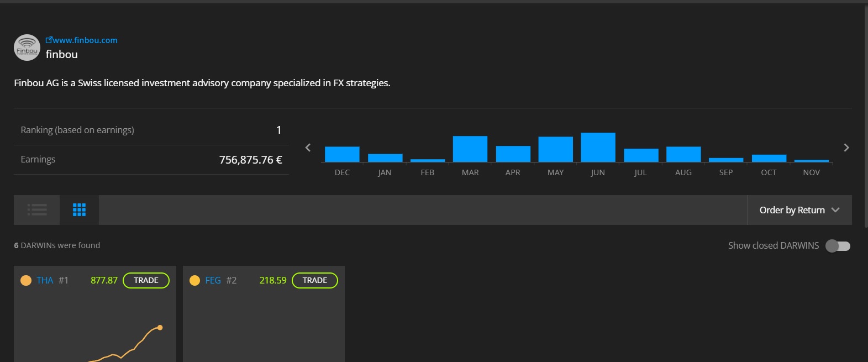The height and width of the screenshot is (362, 868).
Task: Open the THA DARWIN link
Action: [45, 281]
